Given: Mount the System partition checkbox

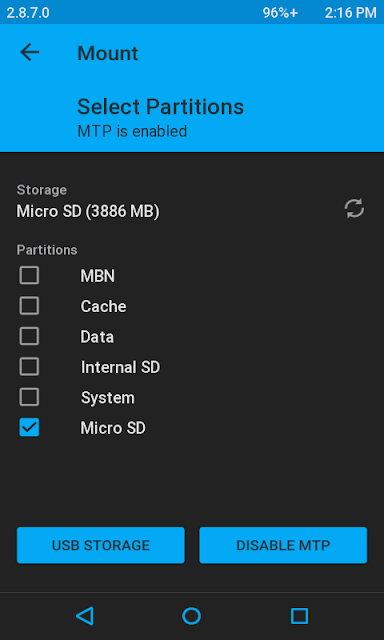Looking at the screenshot, I should click(29, 397).
